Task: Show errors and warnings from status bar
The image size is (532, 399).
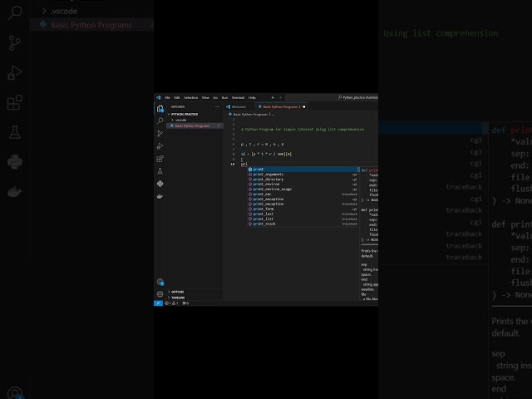Action: pos(172,303)
